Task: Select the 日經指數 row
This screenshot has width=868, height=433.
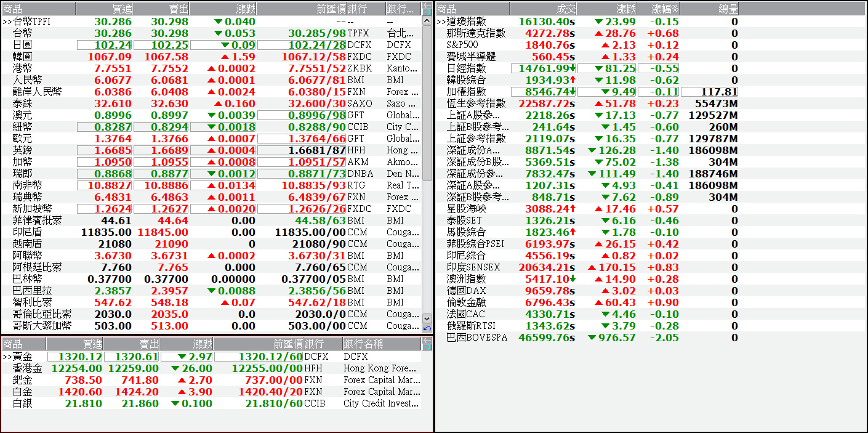Action: pyautogui.click(x=587, y=68)
